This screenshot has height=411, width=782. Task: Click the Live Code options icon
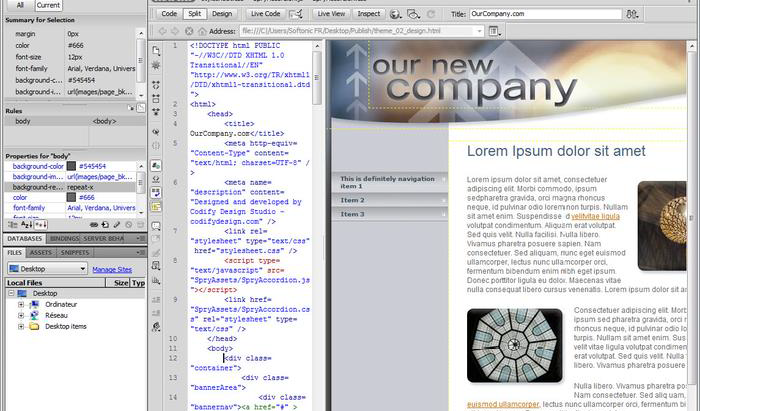pyautogui.click(x=296, y=14)
